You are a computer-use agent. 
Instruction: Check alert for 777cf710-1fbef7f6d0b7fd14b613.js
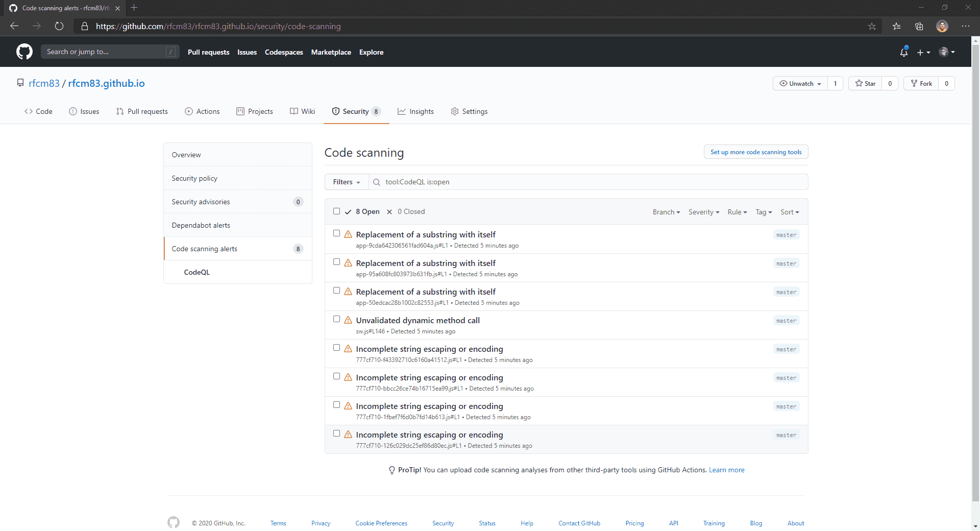pos(336,405)
